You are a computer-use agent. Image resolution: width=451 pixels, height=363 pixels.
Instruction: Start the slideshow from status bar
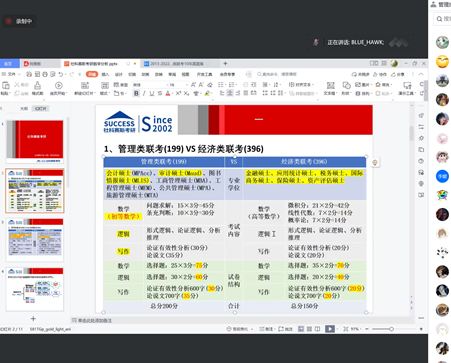[x=330, y=329]
